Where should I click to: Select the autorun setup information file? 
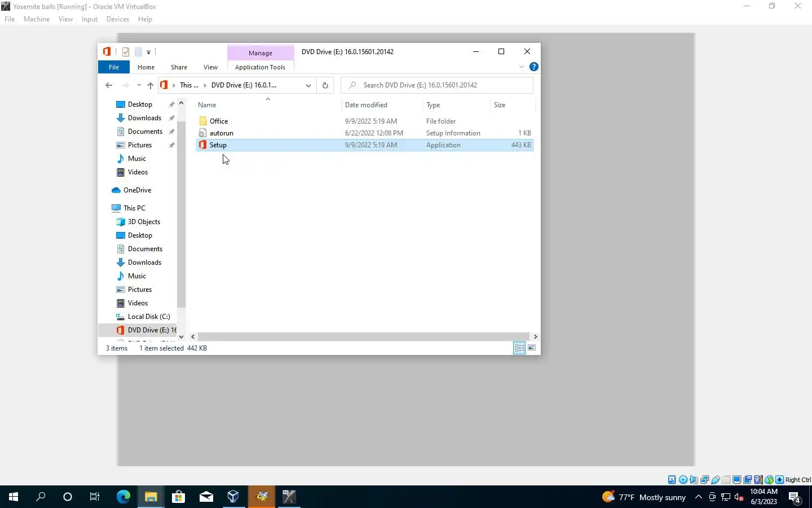click(364, 133)
